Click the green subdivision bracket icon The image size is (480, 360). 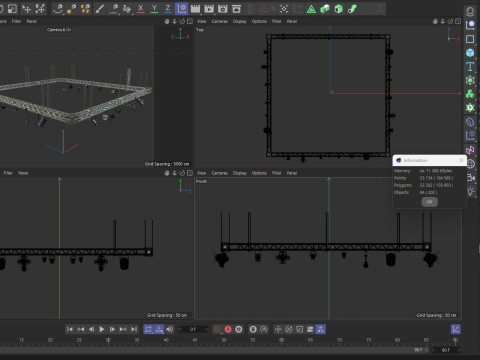(470, 80)
